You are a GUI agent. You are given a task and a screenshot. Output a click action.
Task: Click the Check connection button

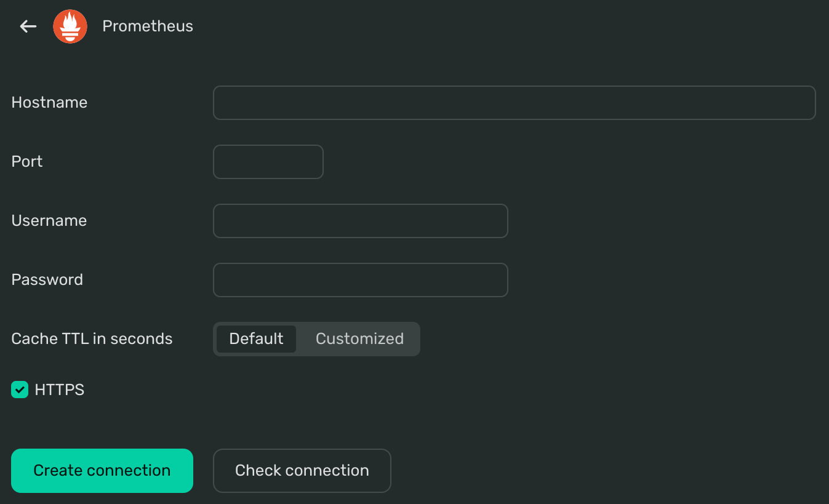(x=302, y=471)
